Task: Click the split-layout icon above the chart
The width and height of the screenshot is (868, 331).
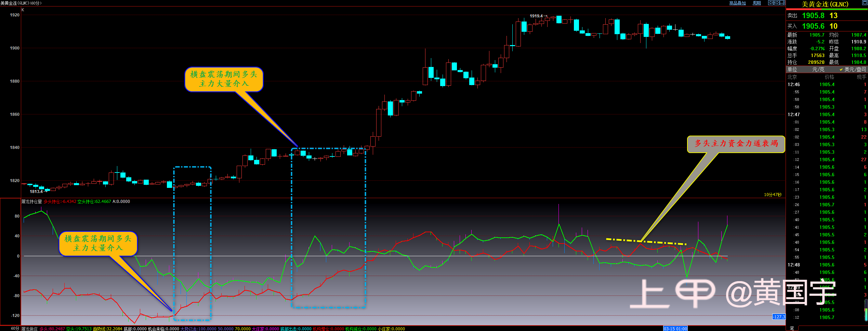Action: coord(782,3)
